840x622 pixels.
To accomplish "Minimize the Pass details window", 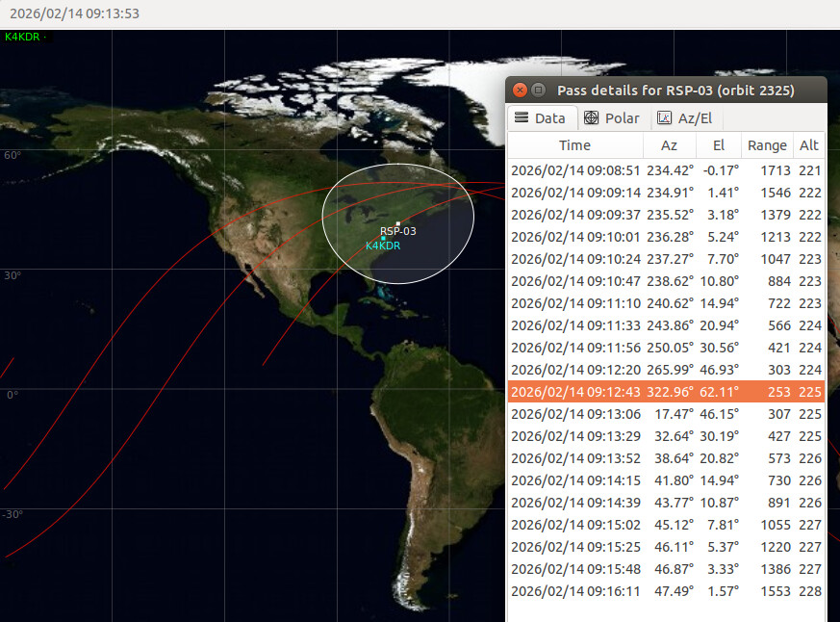I will 539,90.
